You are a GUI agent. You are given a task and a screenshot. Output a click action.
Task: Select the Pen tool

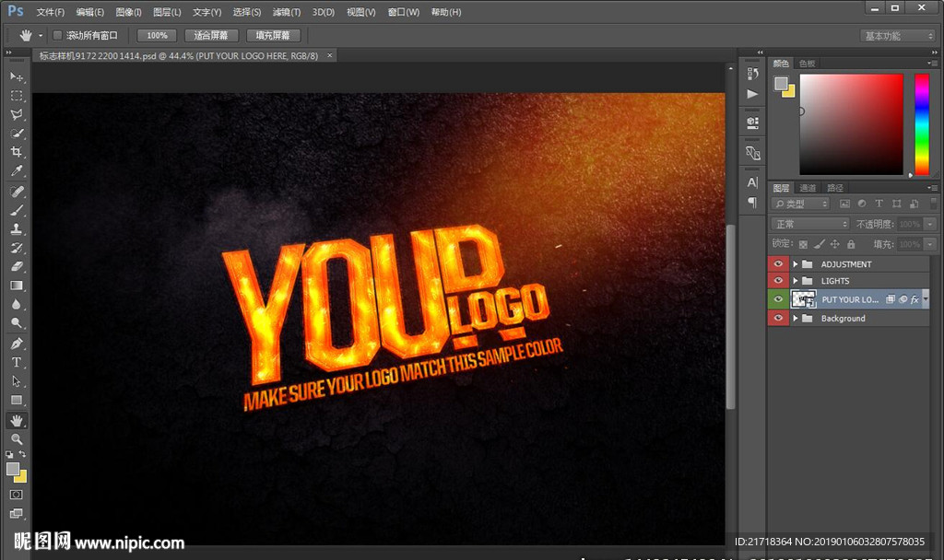tap(17, 344)
